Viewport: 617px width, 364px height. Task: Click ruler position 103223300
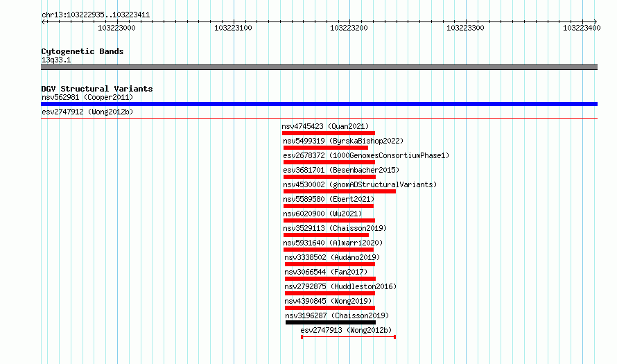(465, 28)
